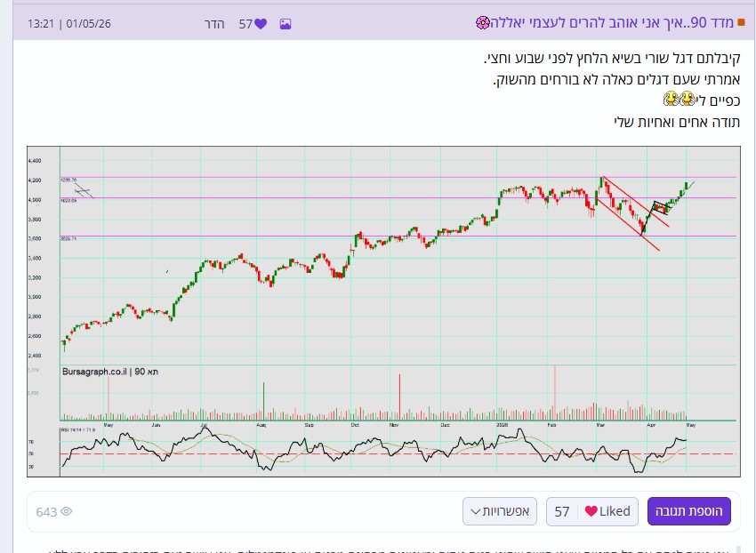
Task: Click the post timestamp 13:21 01/05/26
Action: tap(69, 24)
